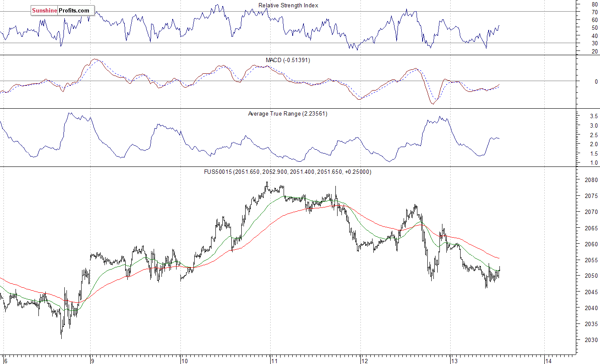Click the date axis label 14
The image size is (600, 364).
point(548,361)
